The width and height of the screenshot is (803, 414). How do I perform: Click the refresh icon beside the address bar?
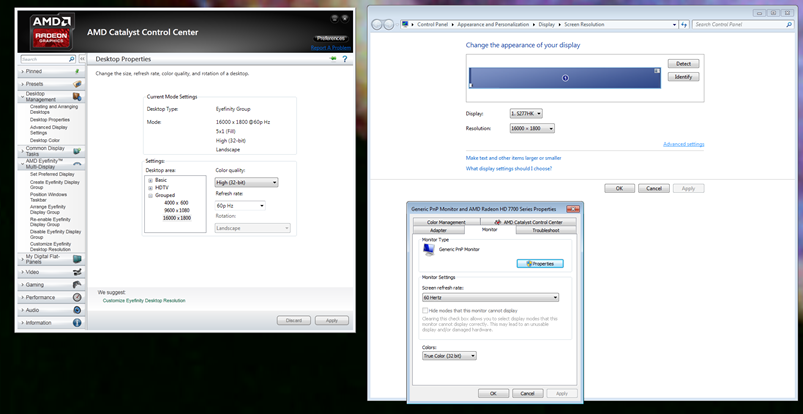click(684, 25)
